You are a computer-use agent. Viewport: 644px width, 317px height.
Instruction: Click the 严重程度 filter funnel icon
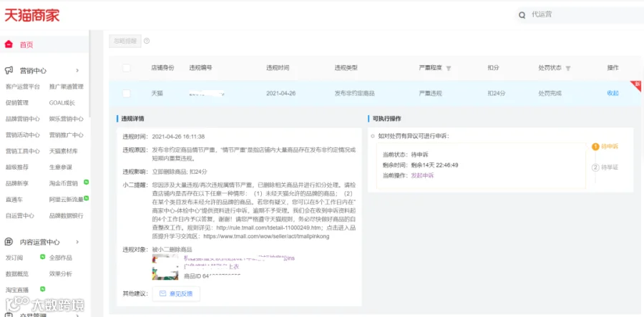tap(449, 68)
